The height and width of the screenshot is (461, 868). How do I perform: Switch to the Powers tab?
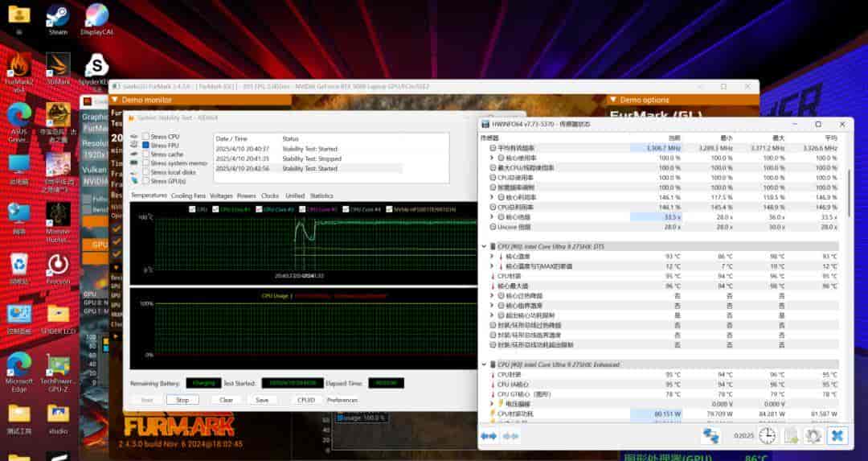(247, 196)
